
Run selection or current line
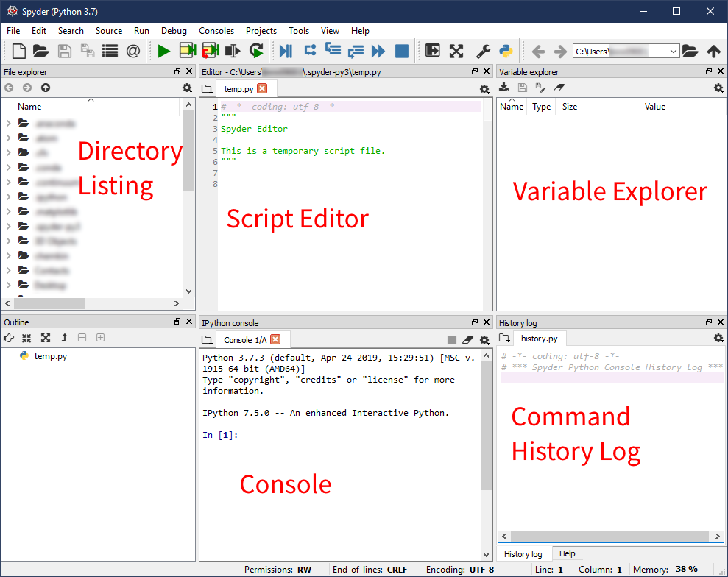[233, 51]
